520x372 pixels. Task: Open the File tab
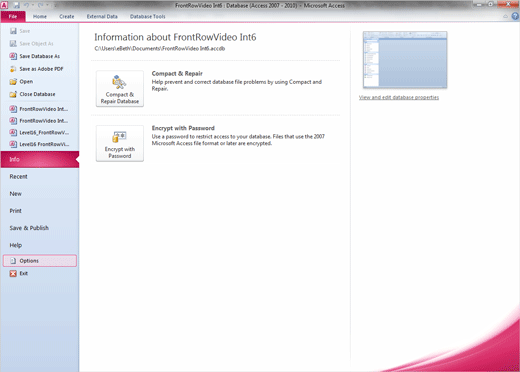click(13, 16)
